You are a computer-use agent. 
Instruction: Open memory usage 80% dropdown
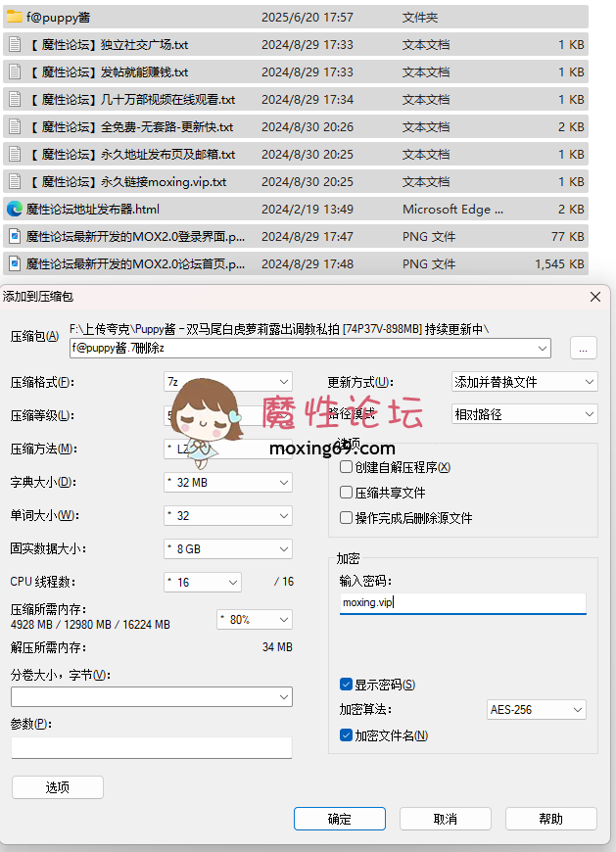click(x=255, y=620)
